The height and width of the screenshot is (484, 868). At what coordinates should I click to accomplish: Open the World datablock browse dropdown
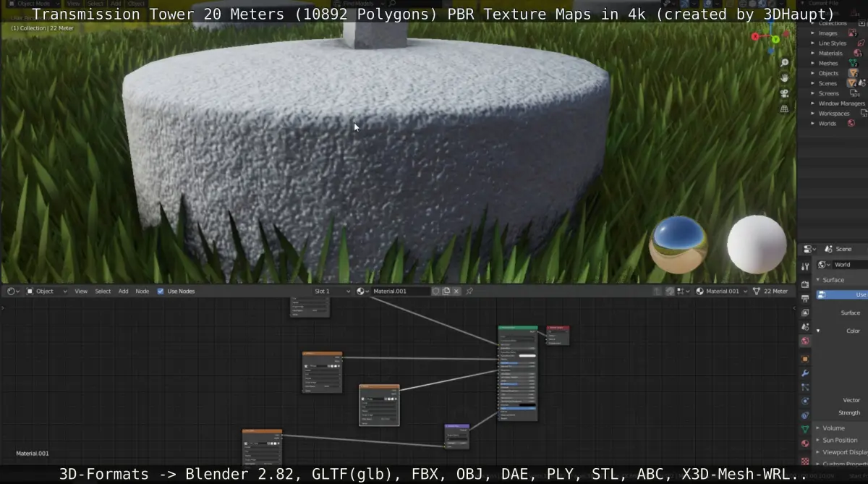coord(824,265)
